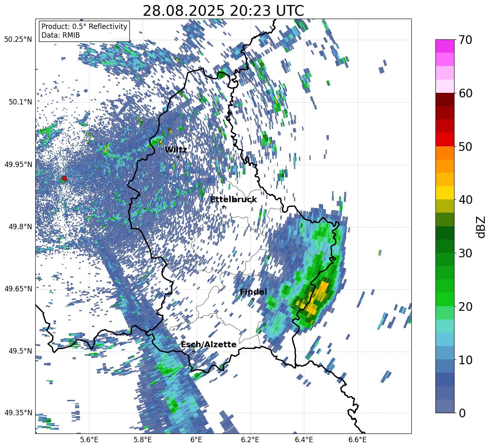The width and height of the screenshot is (491, 448).
Task: Click the colorbar tick label 40
Action: pyautogui.click(x=465, y=200)
